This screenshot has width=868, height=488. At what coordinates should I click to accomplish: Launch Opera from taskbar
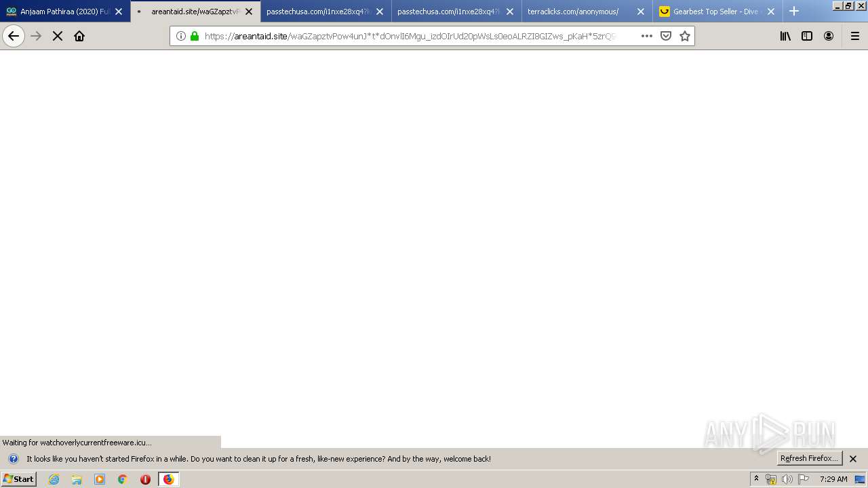click(145, 479)
